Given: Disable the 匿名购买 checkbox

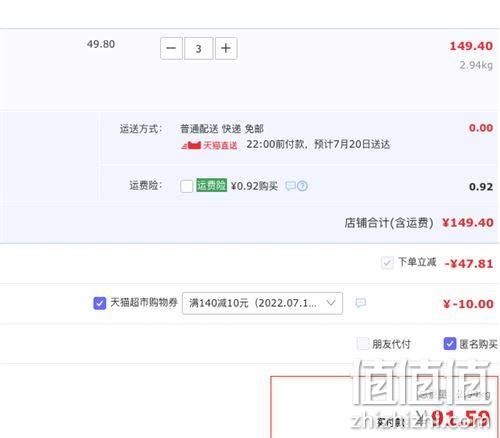Looking at the screenshot, I should 450,343.
